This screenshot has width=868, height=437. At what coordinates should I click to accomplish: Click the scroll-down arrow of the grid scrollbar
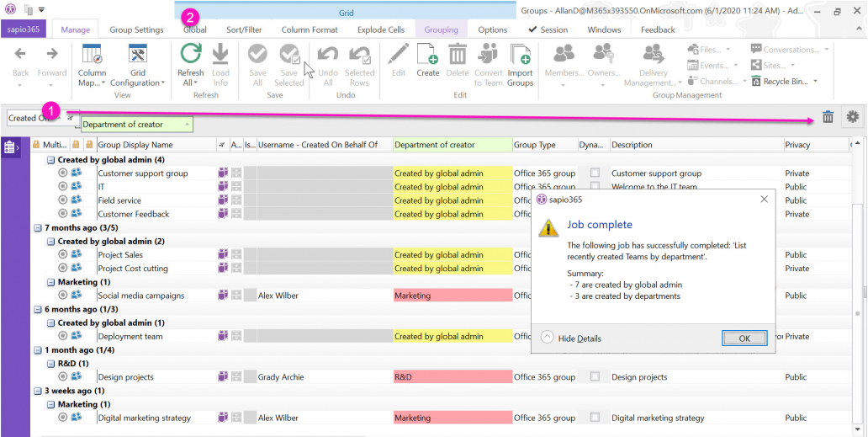point(859,429)
